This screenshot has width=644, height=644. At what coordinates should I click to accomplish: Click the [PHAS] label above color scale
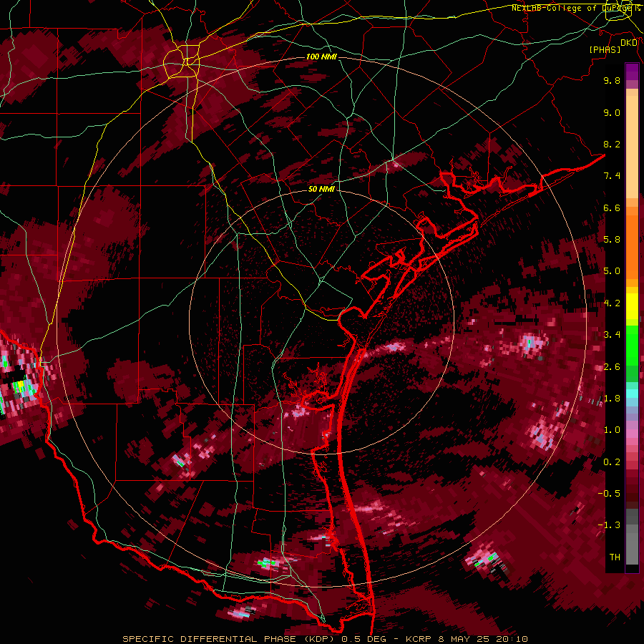coord(605,49)
